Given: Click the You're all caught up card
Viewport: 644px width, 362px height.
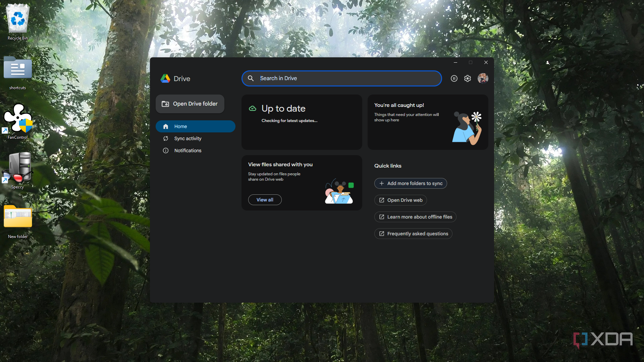Looking at the screenshot, I should pyautogui.click(x=428, y=122).
